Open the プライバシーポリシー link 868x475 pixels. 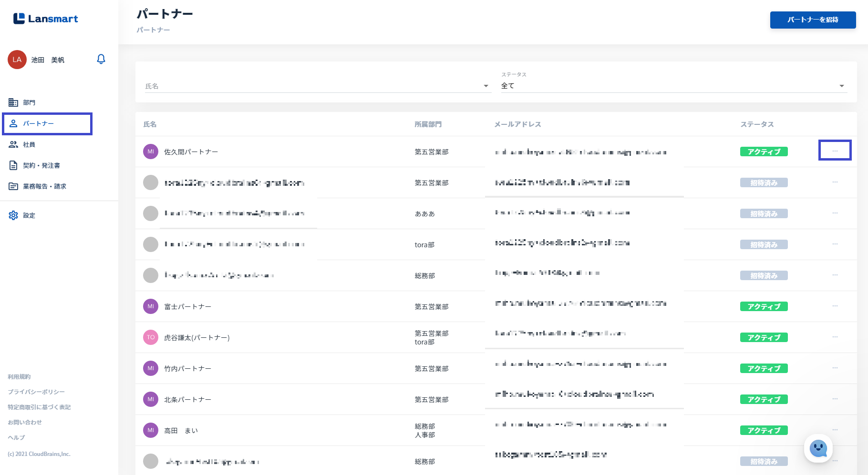tap(36, 392)
